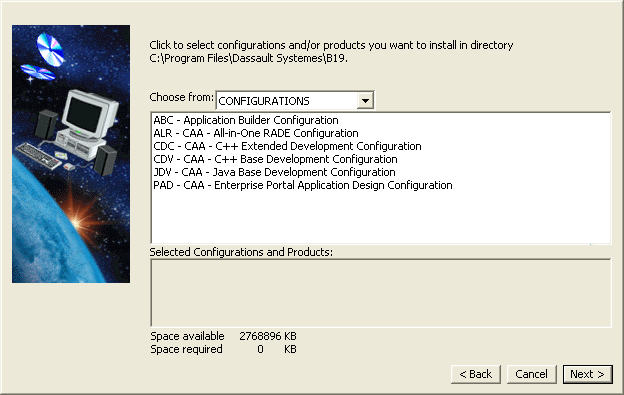The height and width of the screenshot is (395, 624).
Task: Cancel the installation
Action: click(x=531, y=374)
